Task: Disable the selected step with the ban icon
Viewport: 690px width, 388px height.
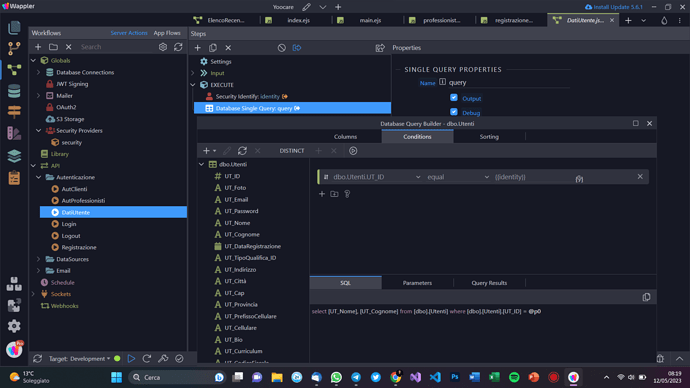Action: pos(282,48)
